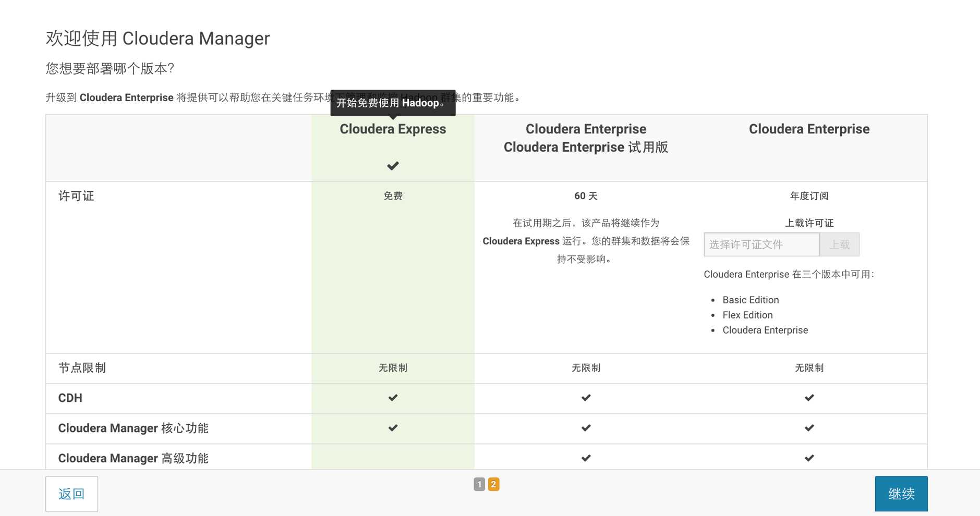Viewport: 980px width, 516px height.
Task: Click the CDH checkmark in Express column
Action: point(393,398)
